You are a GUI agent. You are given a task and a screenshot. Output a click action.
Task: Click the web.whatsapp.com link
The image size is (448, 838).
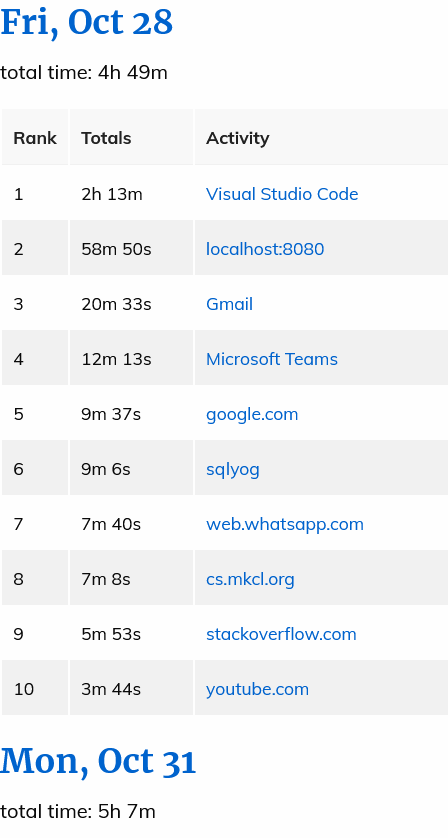point(285,524)
